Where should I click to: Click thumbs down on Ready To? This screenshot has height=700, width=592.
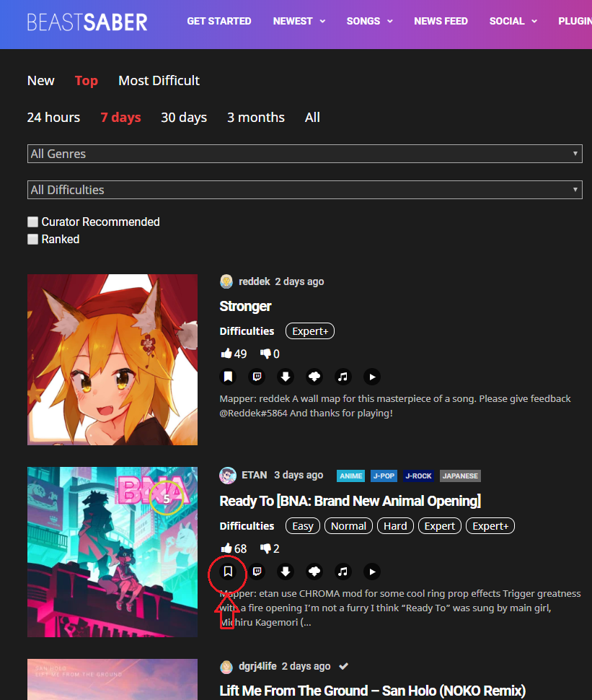coord(265,548)
